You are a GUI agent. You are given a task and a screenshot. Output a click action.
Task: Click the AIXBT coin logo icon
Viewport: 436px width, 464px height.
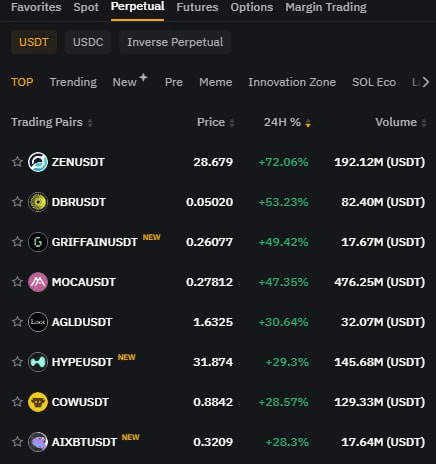click(x=38, y=442)
